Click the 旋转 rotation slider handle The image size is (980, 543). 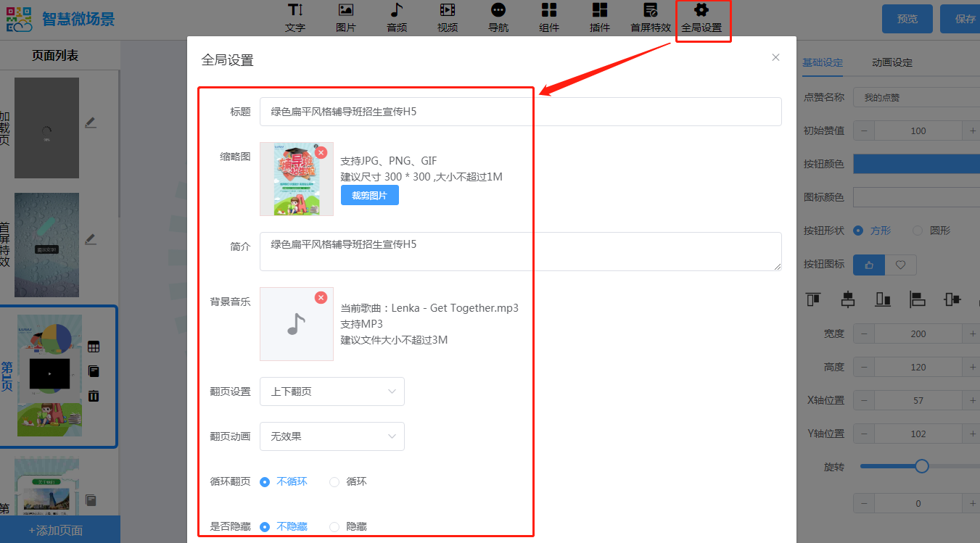coord(922,466)
